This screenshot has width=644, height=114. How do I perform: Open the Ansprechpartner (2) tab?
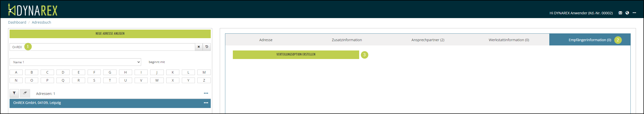[x=428, y=40]
